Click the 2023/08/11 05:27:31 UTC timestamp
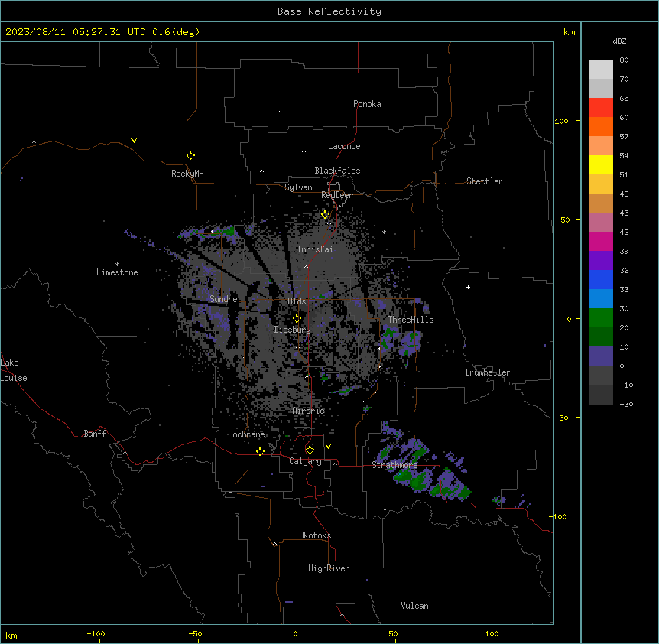659x644 pixels. tap(76, 32)
